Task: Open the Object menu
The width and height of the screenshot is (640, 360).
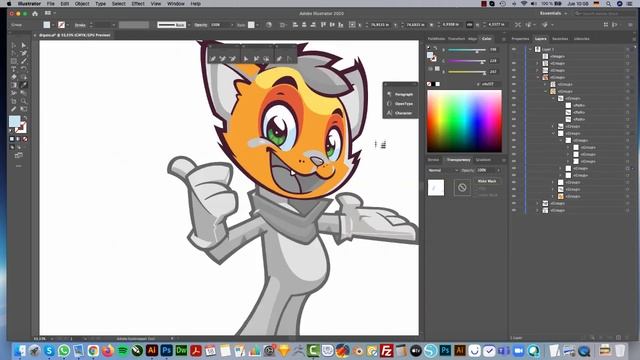Action: pos(82,4)
